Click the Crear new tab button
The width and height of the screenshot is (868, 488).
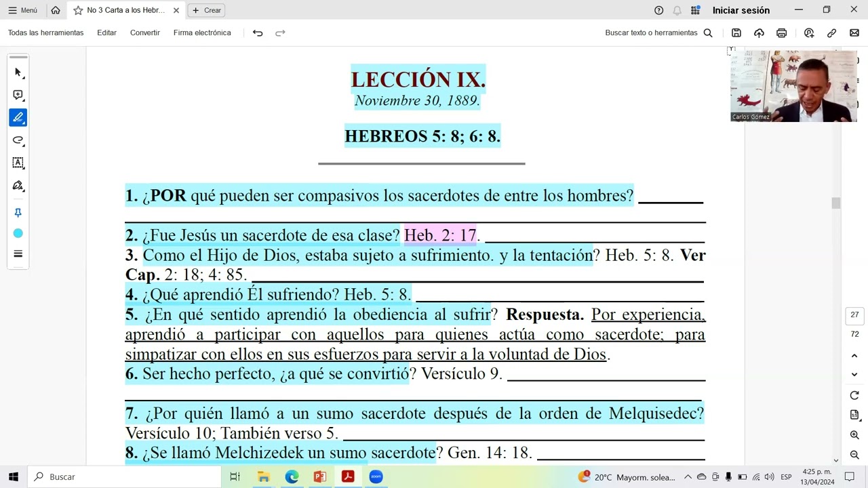point(206,10)
